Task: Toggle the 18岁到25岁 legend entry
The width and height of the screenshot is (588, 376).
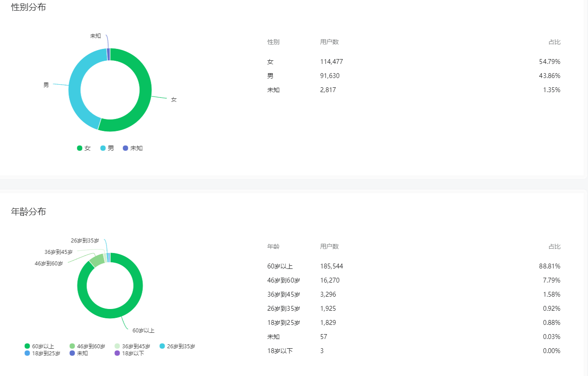Action: [x=42, y=353]
